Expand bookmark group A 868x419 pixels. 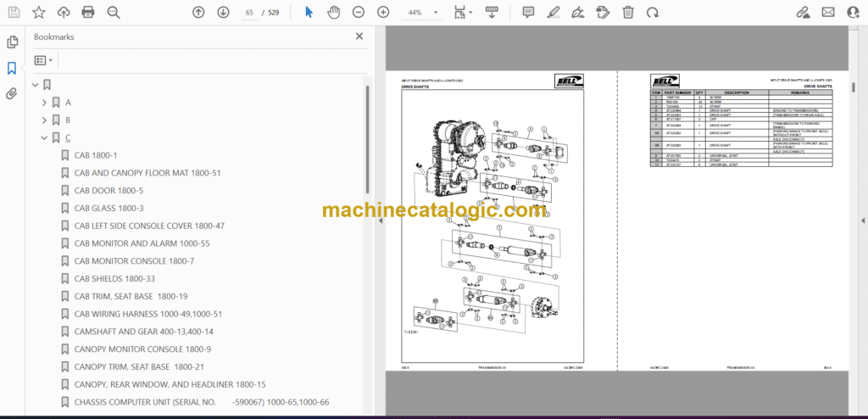click(x=45, y=103)
